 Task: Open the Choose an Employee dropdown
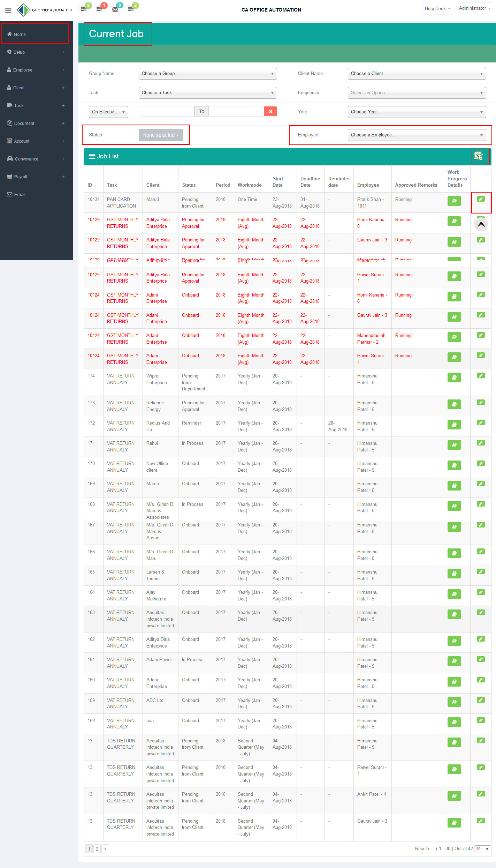(x=417, y=135)
